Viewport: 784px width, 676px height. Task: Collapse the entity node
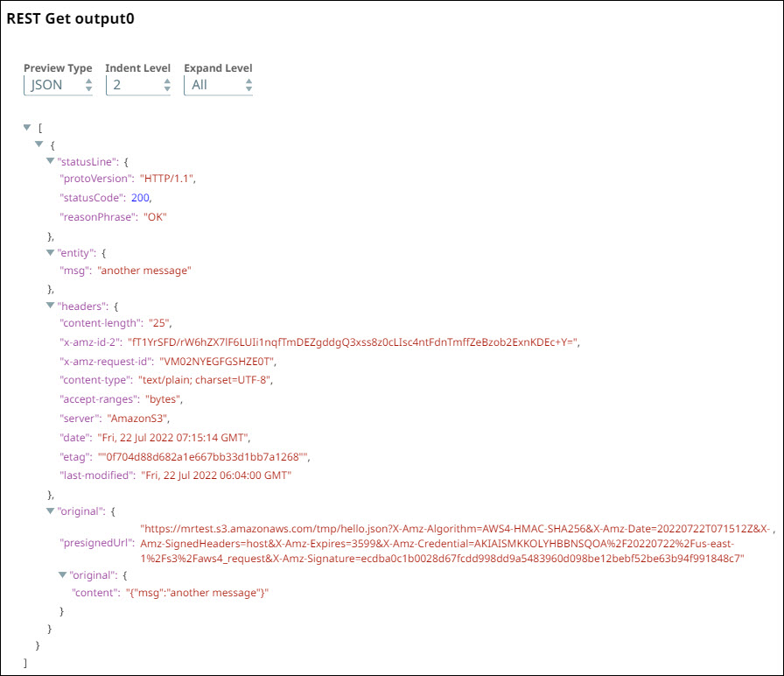(51, 253)
